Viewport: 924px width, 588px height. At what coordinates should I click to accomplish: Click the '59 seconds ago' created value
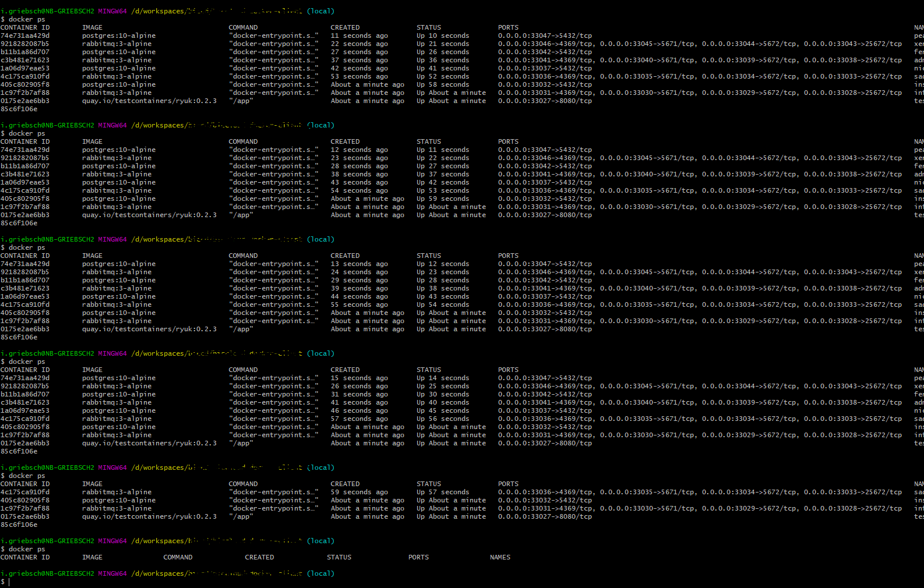coord(359,492)
